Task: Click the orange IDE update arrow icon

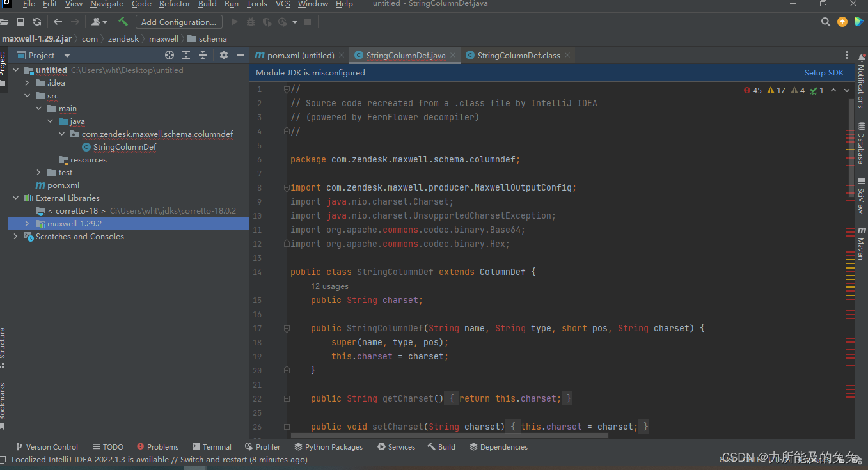Action: coord(842,22)
